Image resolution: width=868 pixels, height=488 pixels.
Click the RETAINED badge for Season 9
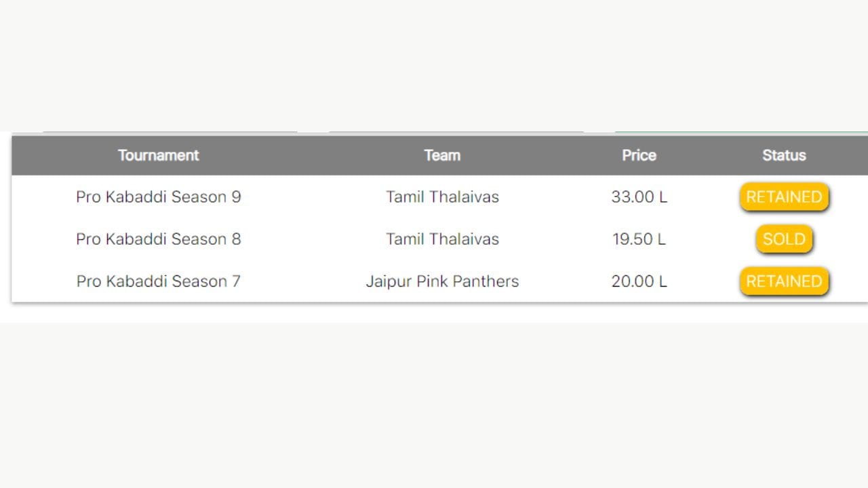coord(784,197)
